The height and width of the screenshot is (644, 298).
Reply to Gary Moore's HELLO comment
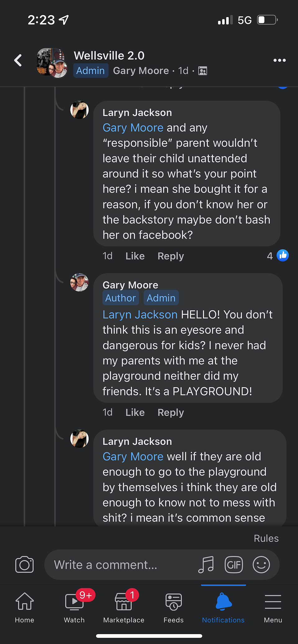(171, 412)
